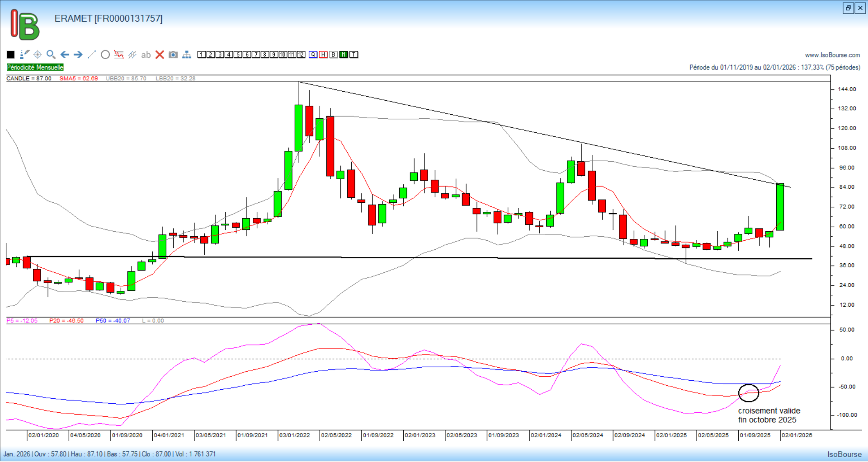This screenshot has height=462, width=868.
Task: Click the 'croisement valide' chart annotation
Action: click(x=769, y=415)
